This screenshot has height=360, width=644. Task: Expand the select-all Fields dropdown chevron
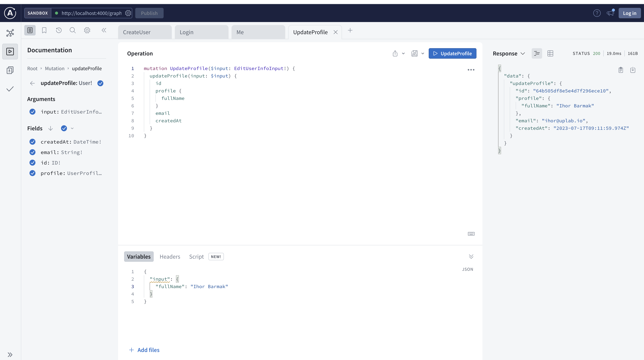pyautogui.click(x=72, y=128)
